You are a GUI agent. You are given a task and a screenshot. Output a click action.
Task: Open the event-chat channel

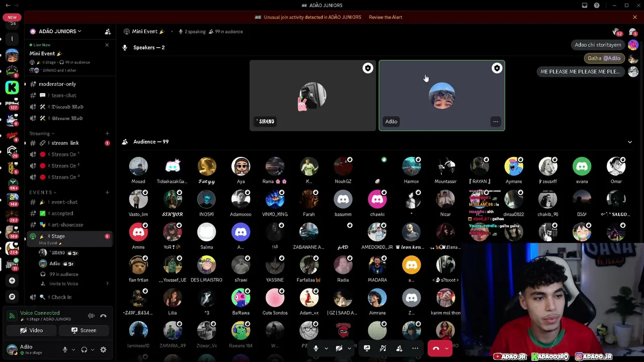pyautogui.click(x=69, y=202)
